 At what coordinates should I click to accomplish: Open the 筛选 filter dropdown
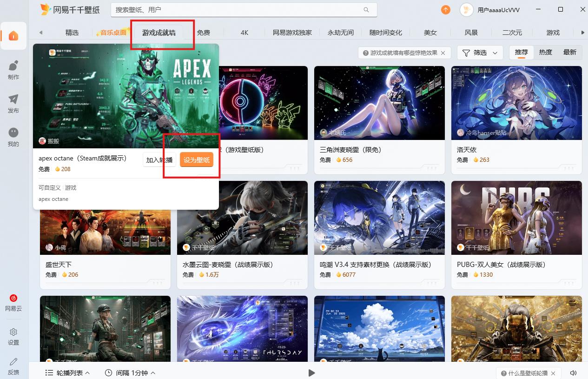point(480,53)
